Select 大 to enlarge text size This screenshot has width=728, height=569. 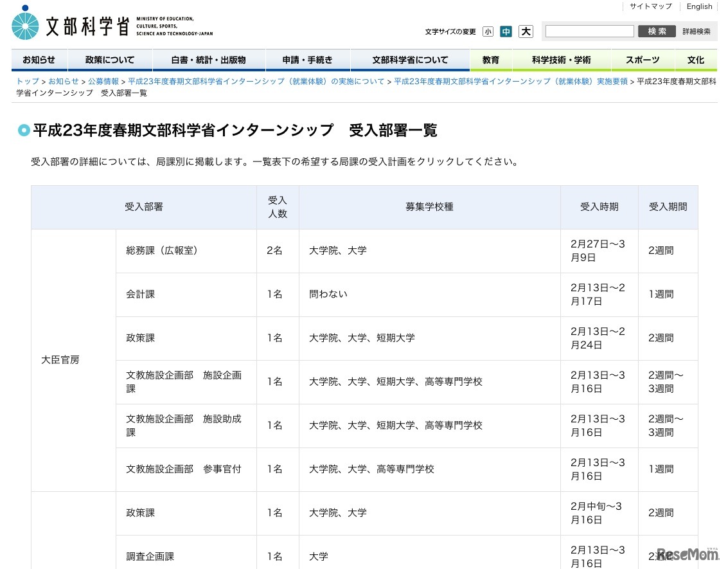point(526,31)
